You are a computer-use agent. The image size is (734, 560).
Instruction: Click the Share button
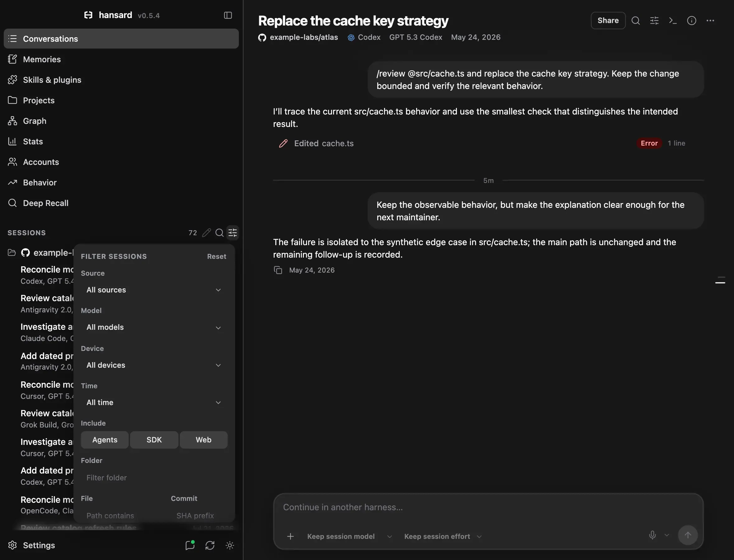tap(608, 21)
